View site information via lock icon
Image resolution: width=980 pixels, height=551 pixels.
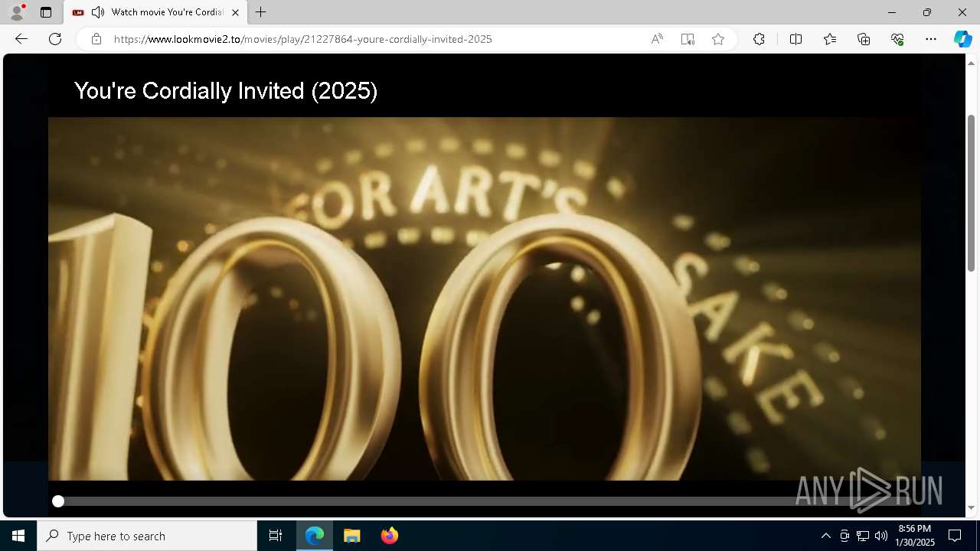[96, 39]
